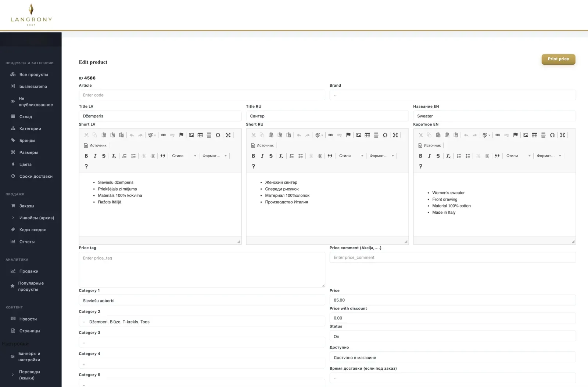Image resolution: width=588 pixels, height=387 pixels.
Task: Go to Заказы in the sidebar
Action: 27,206
